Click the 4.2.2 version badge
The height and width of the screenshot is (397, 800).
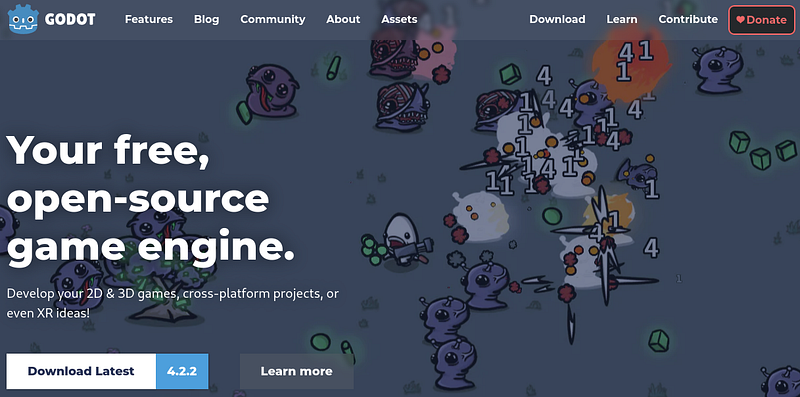pos(182,371)
